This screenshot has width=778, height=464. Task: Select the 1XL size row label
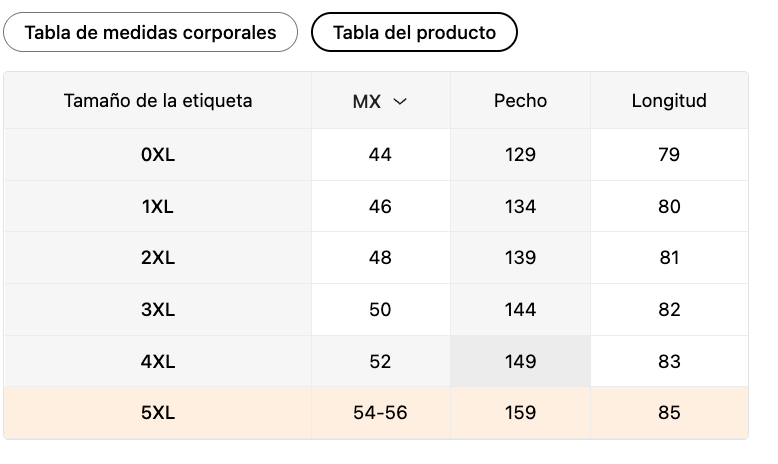pos(158,206)
